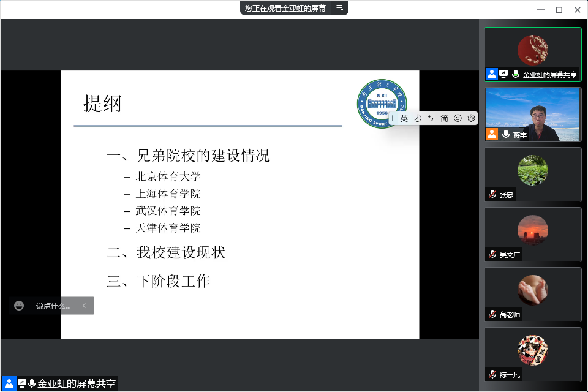The height and width of the screenshot is (392, 588).
Task: Toggle IME between English and Chinese (英)
Action: pos(404,118)
